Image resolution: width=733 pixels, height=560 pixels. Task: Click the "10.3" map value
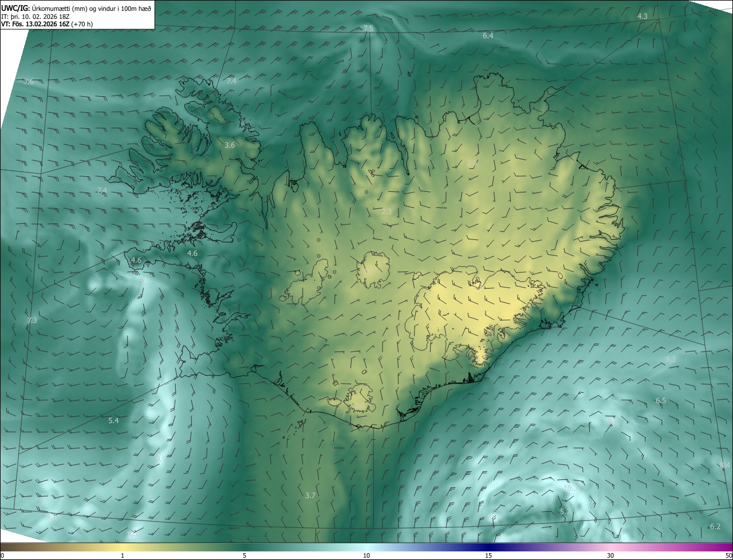coord(571,488)
